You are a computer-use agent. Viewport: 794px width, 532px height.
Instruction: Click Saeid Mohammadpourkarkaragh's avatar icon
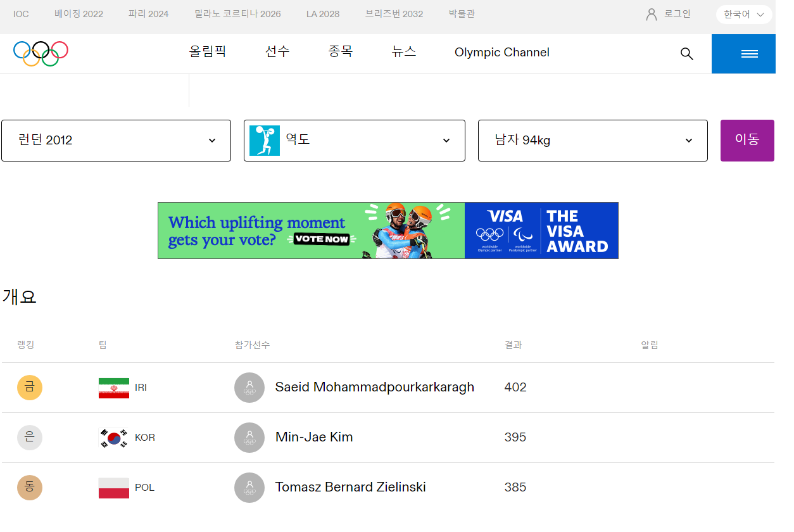[x=249, y=388]
